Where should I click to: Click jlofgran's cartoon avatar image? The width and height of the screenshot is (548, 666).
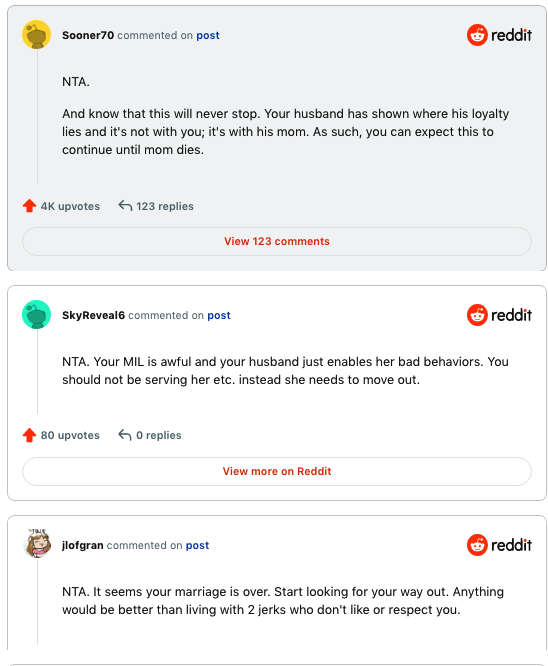[37, 544]
